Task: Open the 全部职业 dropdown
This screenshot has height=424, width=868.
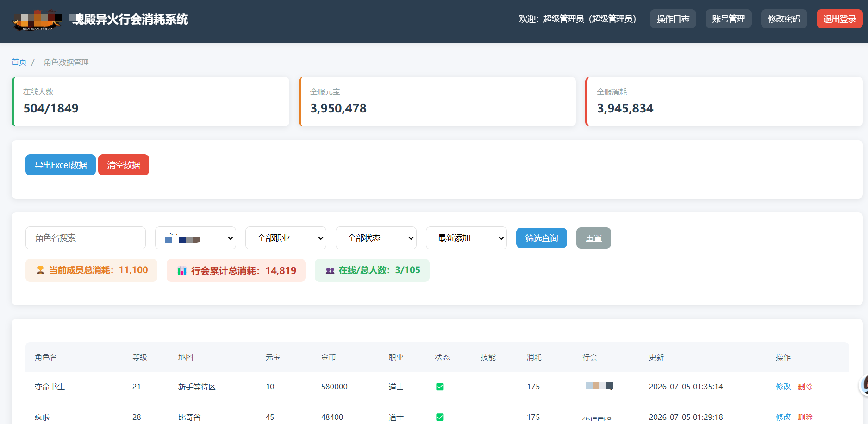Action: [286, 238]
